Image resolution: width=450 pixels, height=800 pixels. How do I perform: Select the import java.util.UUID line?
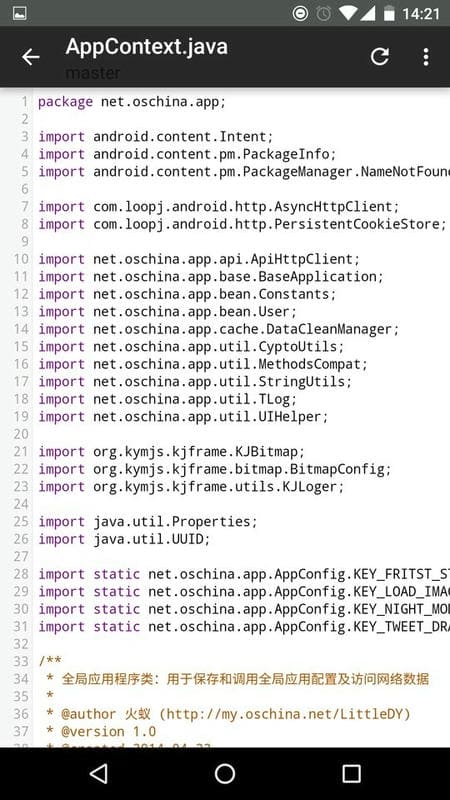(x=124, y=539)
